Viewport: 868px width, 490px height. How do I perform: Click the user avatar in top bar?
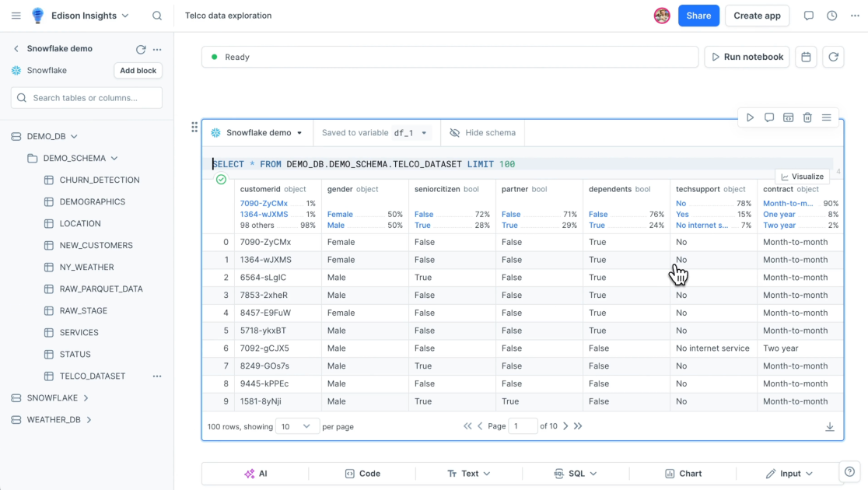coord(662,16)
